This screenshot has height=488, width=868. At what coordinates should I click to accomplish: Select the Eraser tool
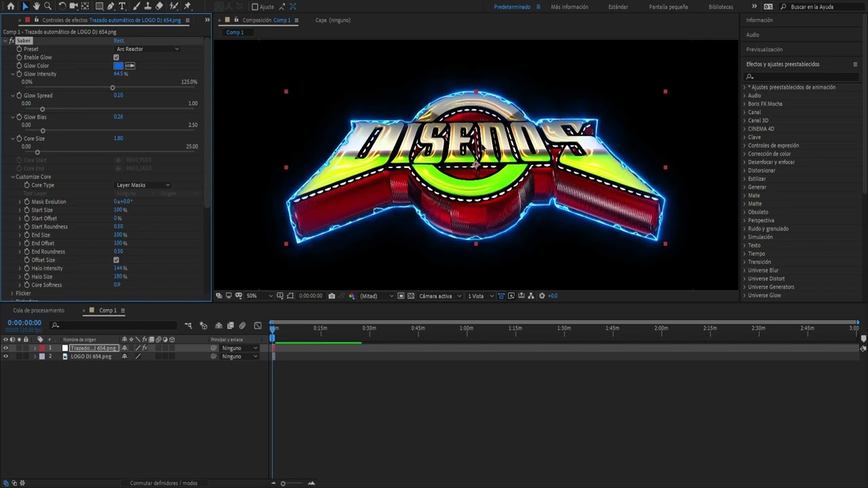click(x=159, y=6)
